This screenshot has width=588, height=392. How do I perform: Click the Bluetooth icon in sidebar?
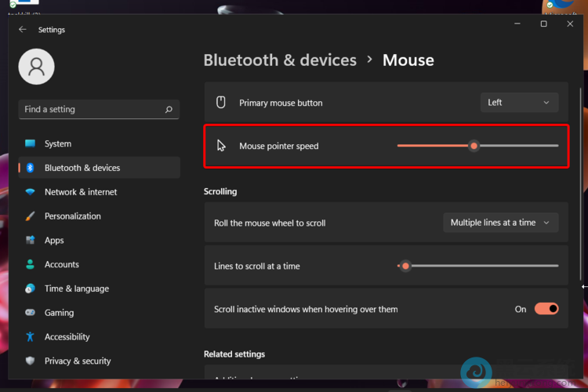click(30, 168)
